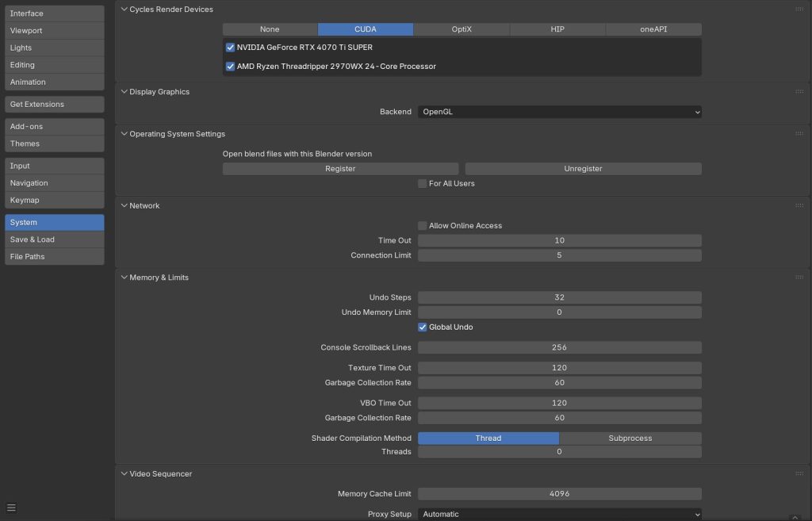Click the Register button
Screen dimensions: 812x521
(x=340, y=169)
